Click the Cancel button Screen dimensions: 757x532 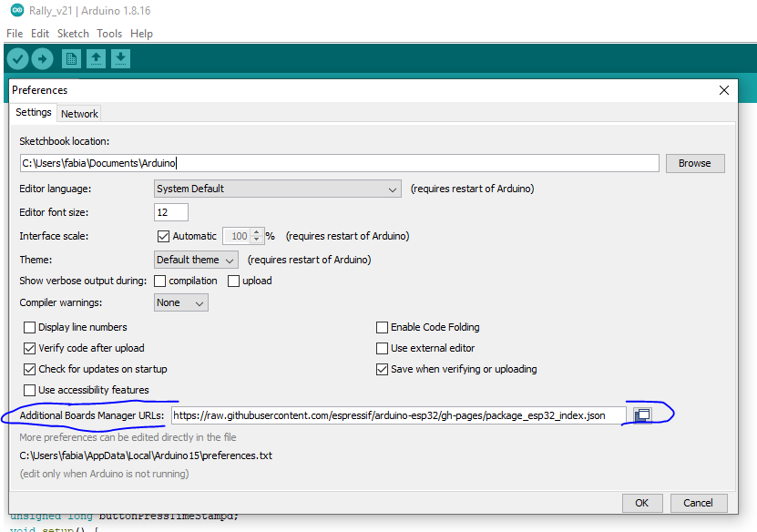(x=698, y=503)
